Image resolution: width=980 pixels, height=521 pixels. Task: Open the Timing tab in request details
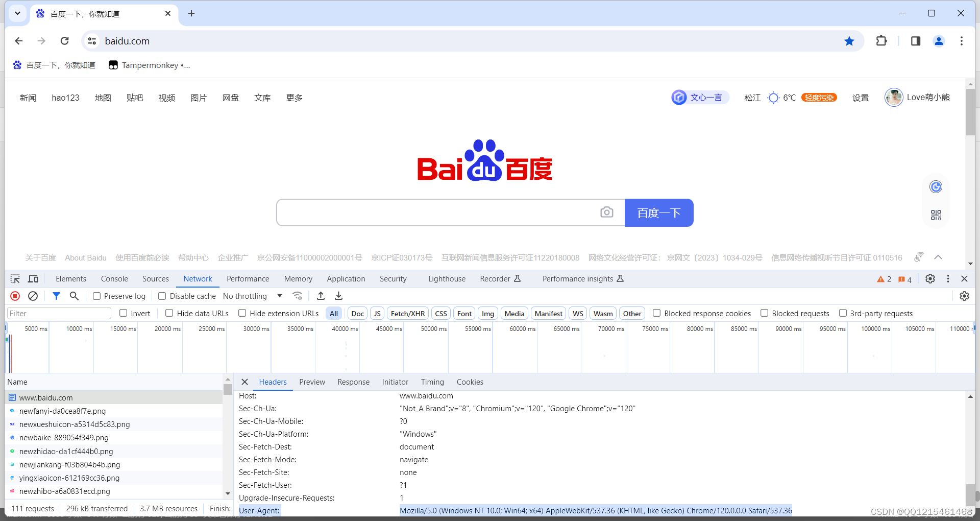(432, 382)
